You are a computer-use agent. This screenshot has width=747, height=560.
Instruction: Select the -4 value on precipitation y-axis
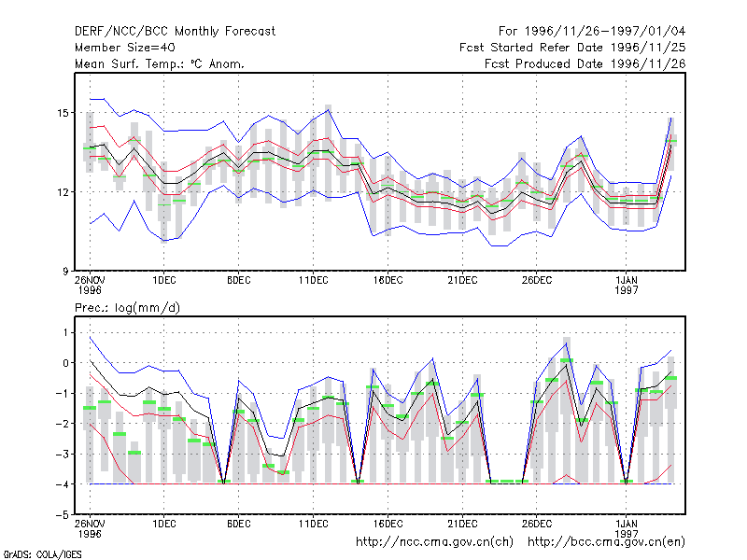[x=63, y=484]
